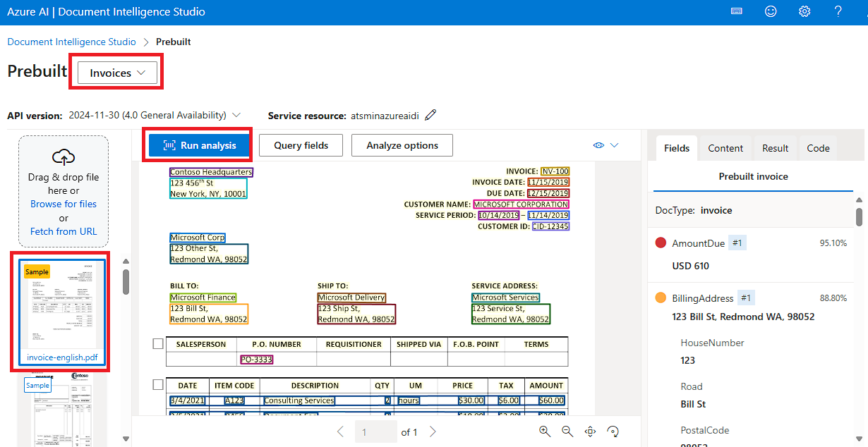
Task: Open the Invoices model dropdown
Action: (117, 73)
